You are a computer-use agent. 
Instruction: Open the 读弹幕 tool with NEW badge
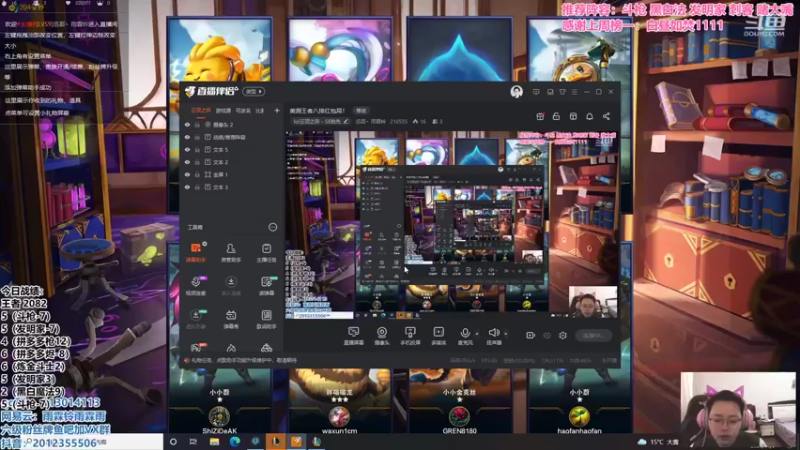[266, 286]
